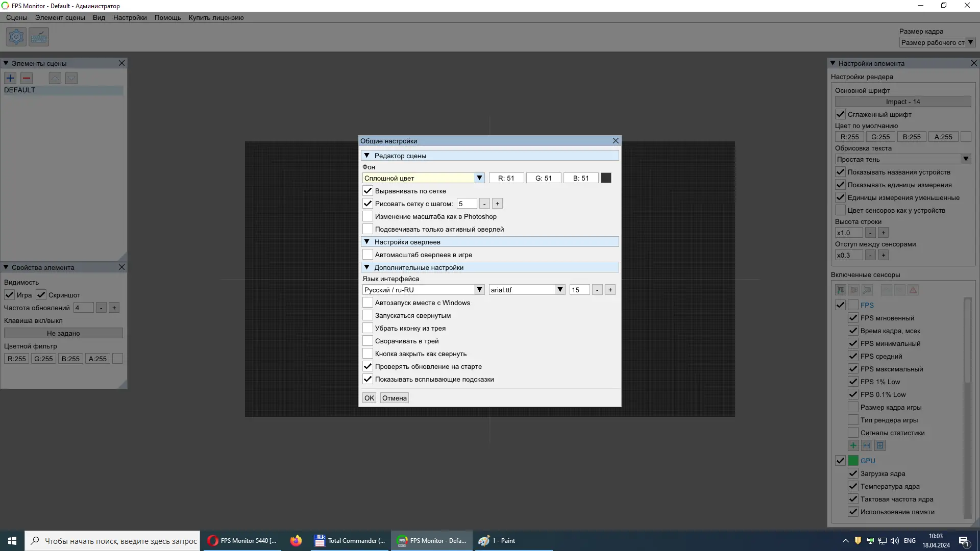Click the green plus icon under FPS sensors
980x551 pixels.
(x=853, y=445)
